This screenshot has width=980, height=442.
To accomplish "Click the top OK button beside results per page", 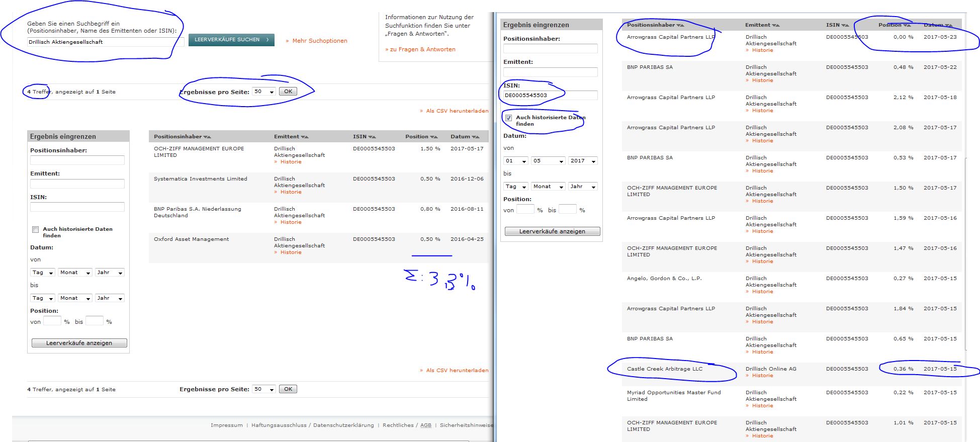I will 288,92.
